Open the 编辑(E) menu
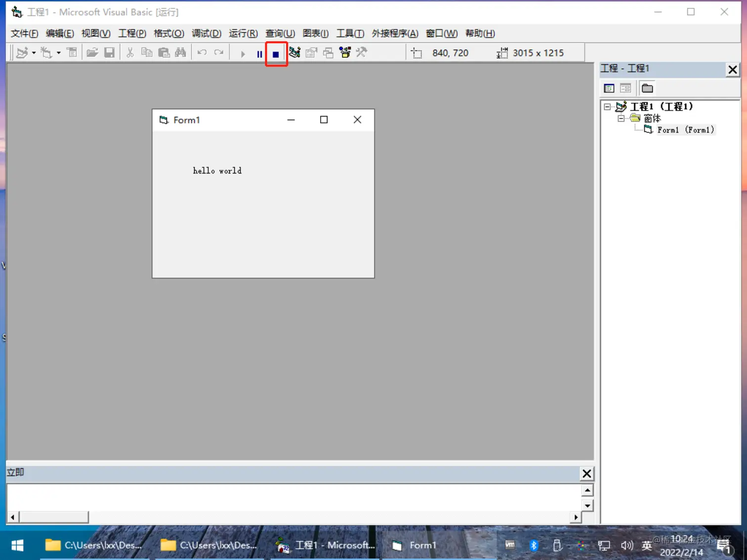This screenshot has width=747, height=560. coord(60,33)
